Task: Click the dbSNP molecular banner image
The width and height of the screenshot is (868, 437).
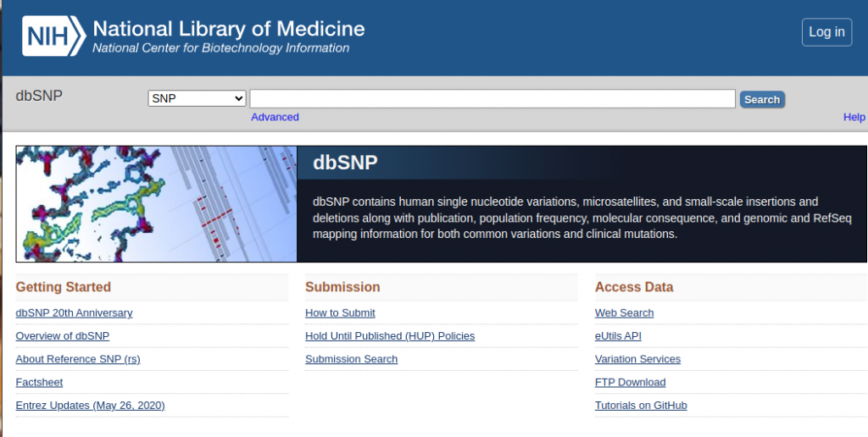Action: pyautogui.click(x=157, y=204)
